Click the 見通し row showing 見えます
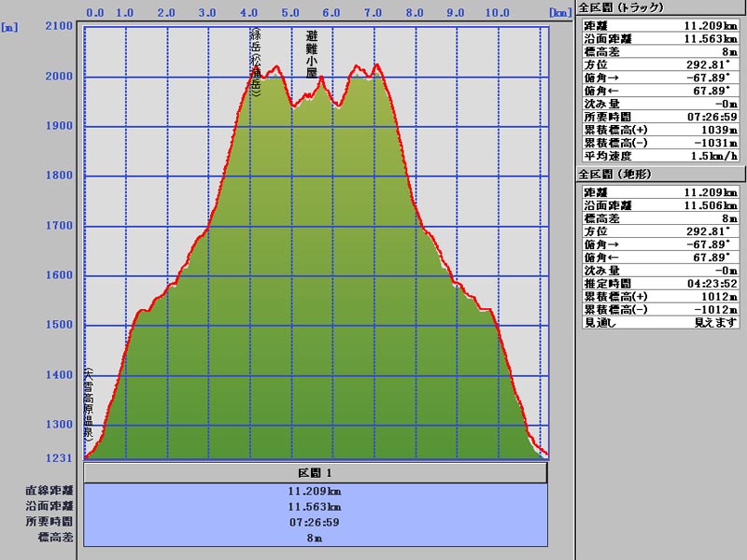The height and width of the screenshot is (560, 747). [x=660, y=322]
